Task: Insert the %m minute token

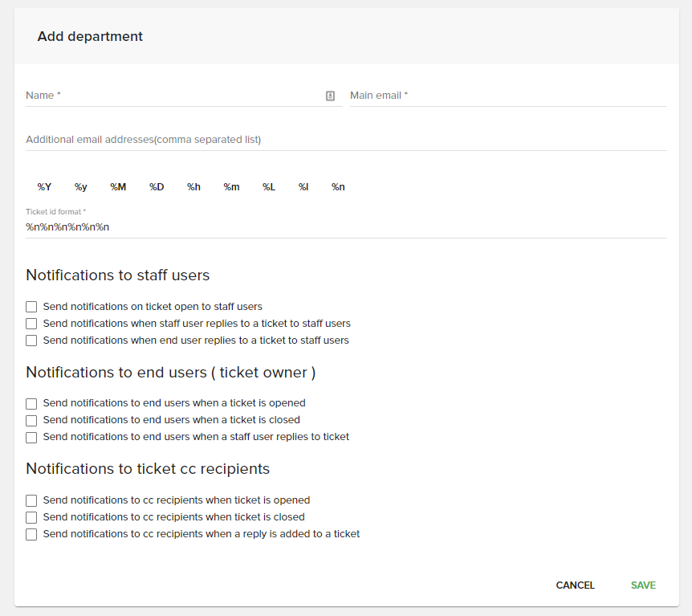Action: point(231,186)
